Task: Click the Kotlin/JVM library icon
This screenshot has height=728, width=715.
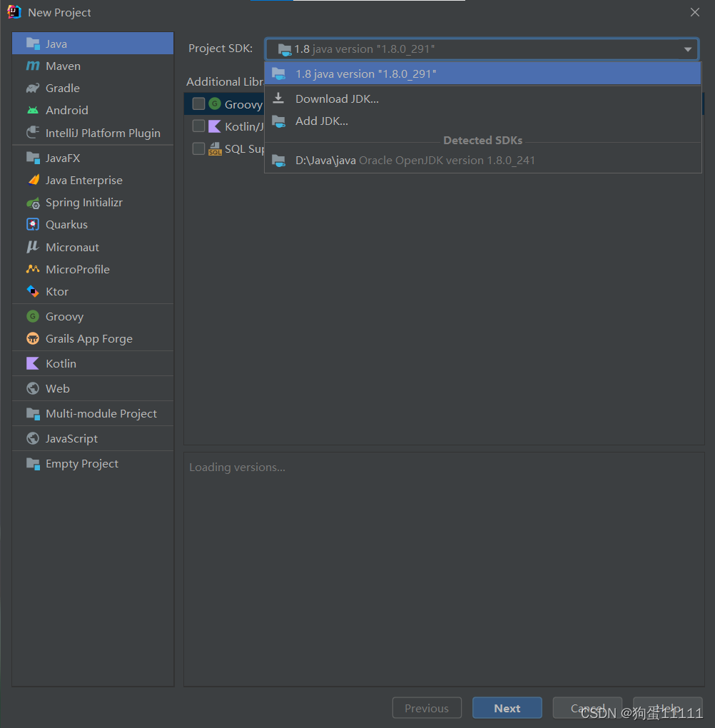Action: [x=215, y=126]
